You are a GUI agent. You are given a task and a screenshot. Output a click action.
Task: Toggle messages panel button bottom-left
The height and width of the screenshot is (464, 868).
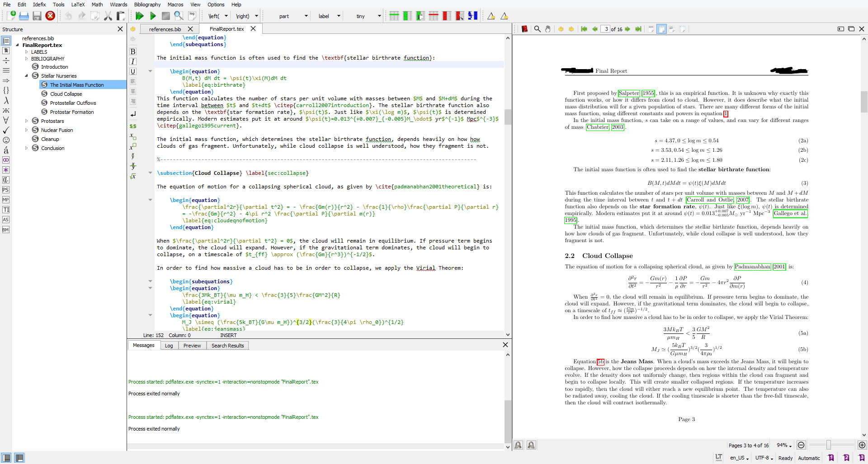point(19,458)
